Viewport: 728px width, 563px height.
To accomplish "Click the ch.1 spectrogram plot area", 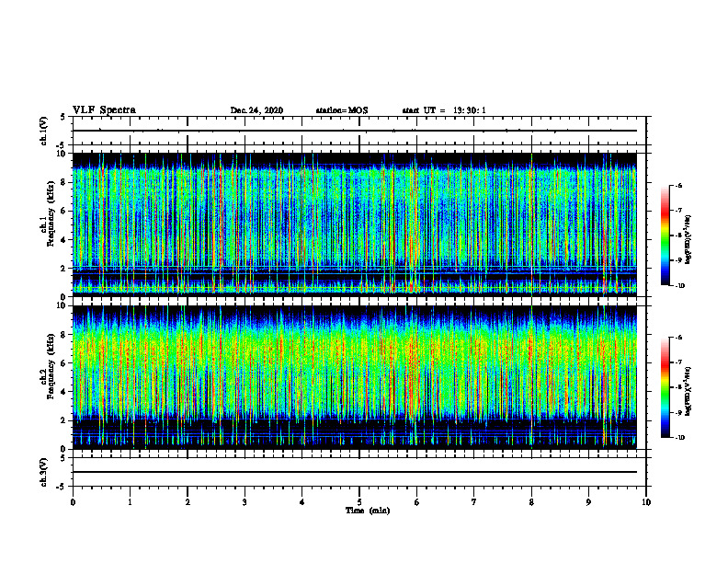I will pyautogui.click(x=355, y=224).
